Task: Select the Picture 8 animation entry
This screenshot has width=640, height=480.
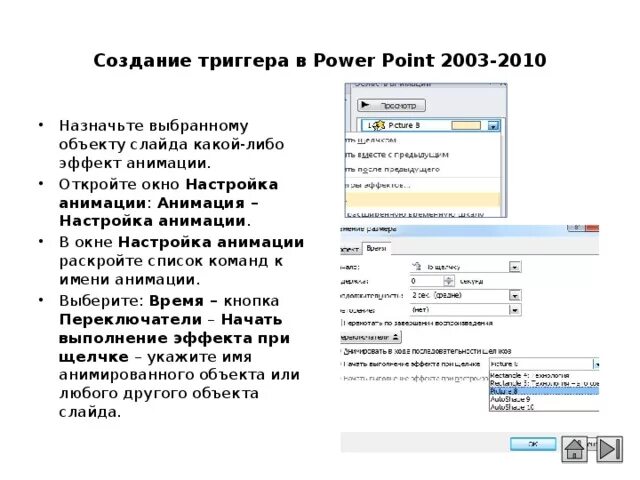Action: [x=430, y=125]
